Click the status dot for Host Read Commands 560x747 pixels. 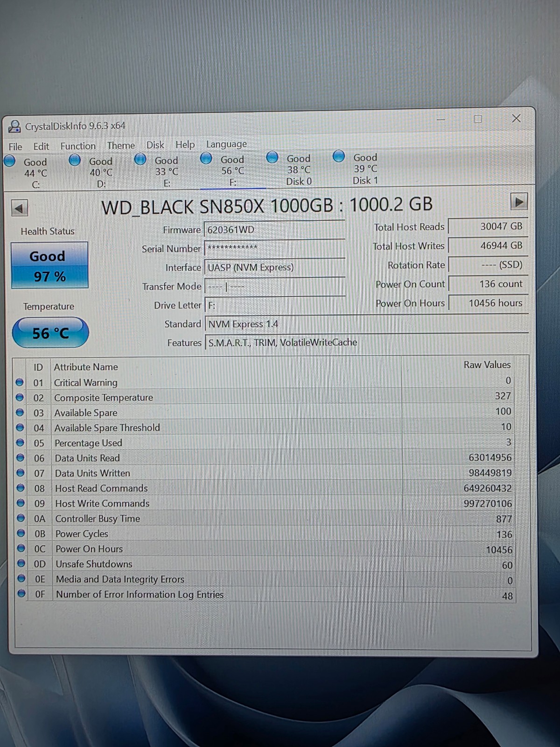(21, 488)
